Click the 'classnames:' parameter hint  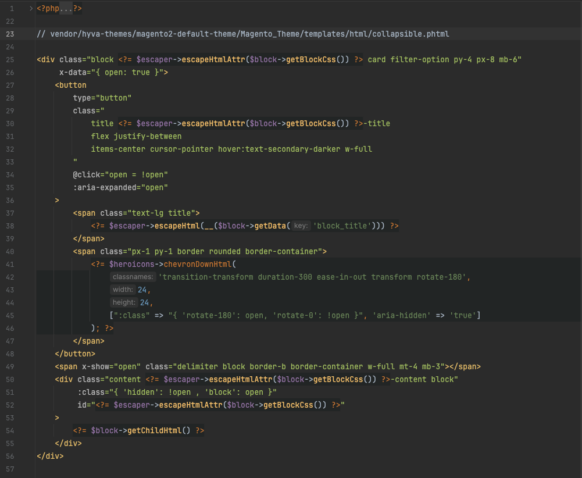tap(133, 277)
